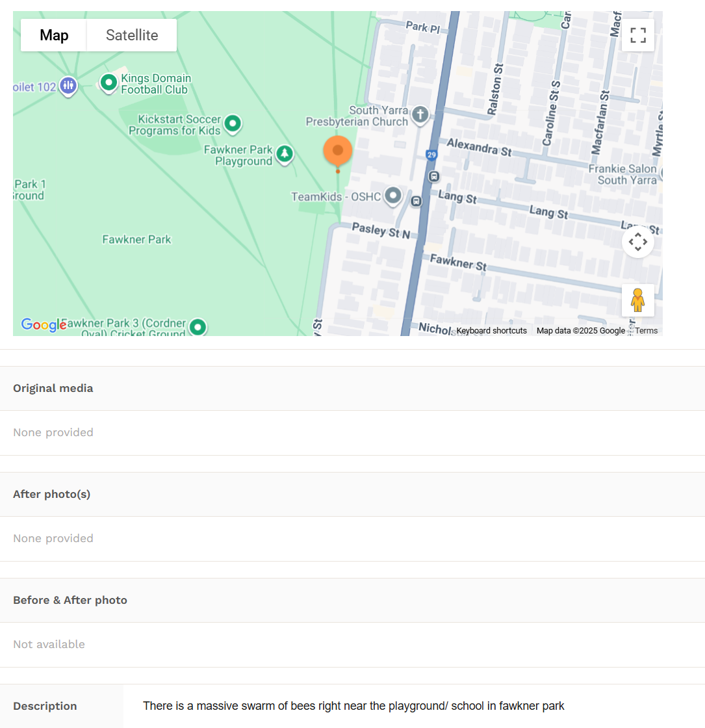Screen dimensions: 705x728
Task: Click None provided under After photo(s)
Action: [x=53, y=538]
